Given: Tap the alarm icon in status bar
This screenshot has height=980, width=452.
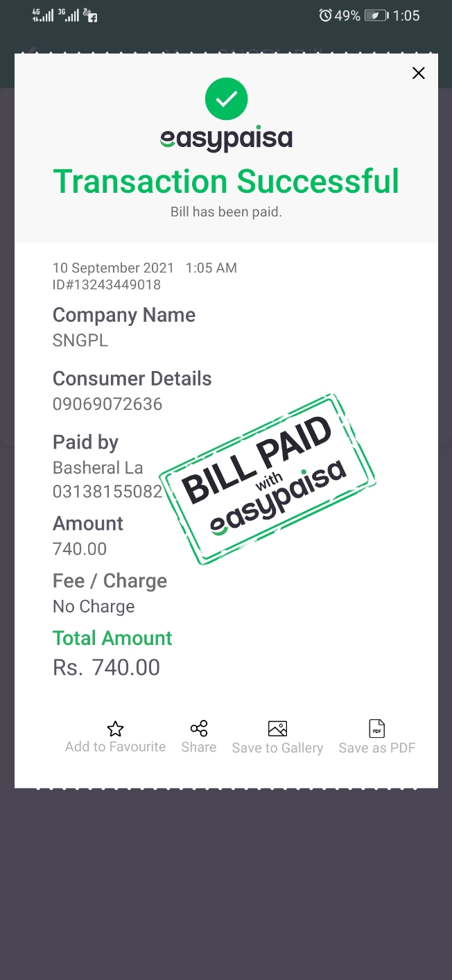Looking at the screenshot, I should (325, 15).
